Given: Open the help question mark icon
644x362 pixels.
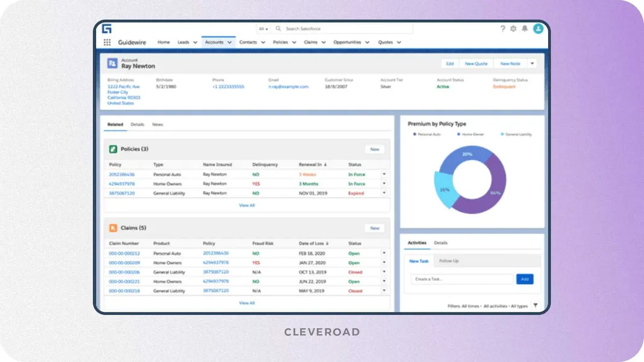Looking at the screenshot, I should (502, 29).
